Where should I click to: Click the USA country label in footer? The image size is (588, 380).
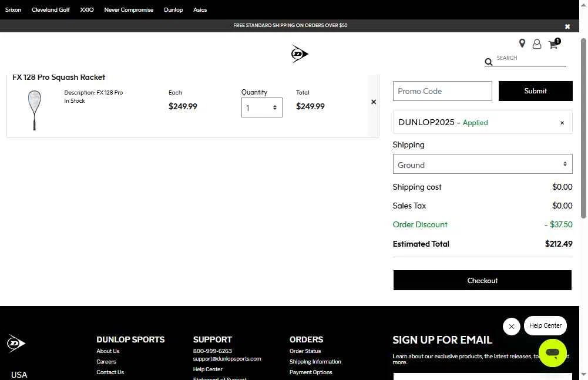pyautogui.click(x=19, y=375)
